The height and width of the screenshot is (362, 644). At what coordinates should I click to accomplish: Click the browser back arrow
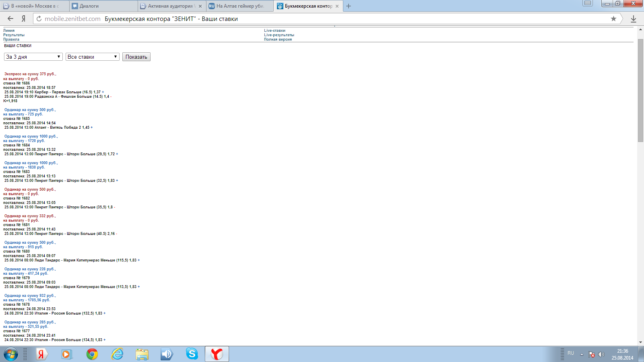click(x=10, y=19)
